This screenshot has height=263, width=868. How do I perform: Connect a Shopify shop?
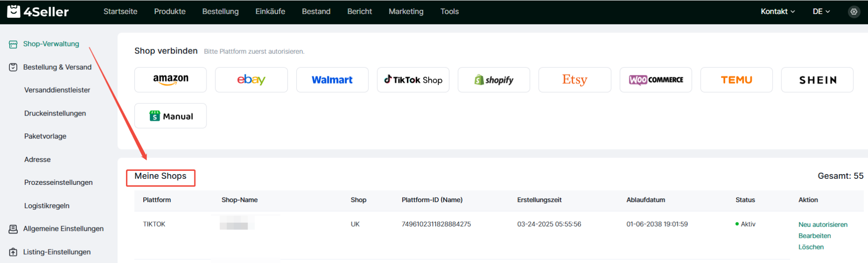tap(494, 80)
